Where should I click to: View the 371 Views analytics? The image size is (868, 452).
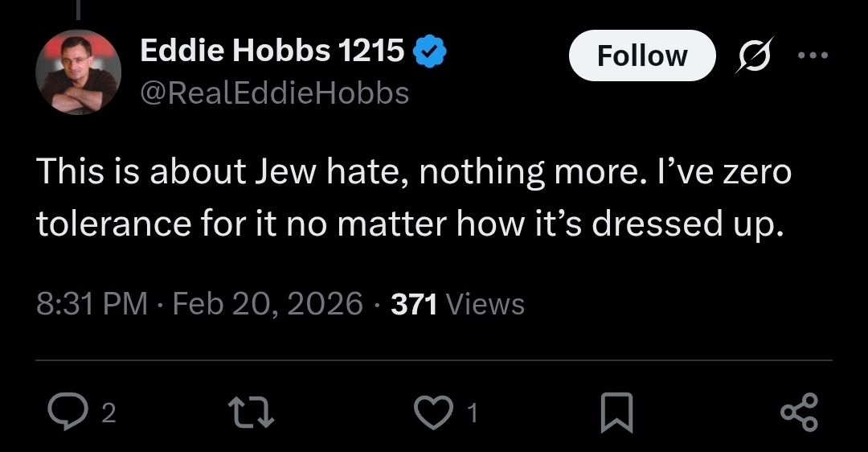click(457, 304)
